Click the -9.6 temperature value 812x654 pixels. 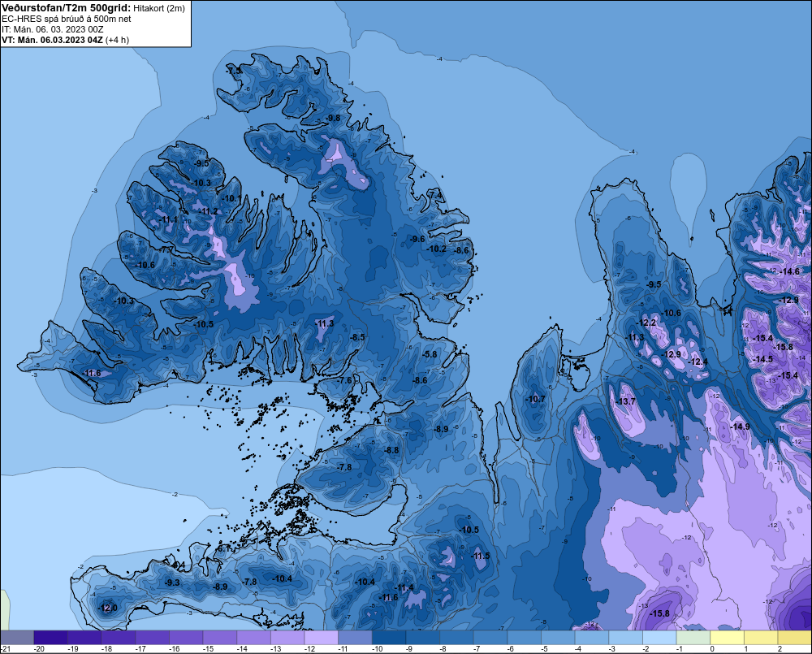click(417, 239)
